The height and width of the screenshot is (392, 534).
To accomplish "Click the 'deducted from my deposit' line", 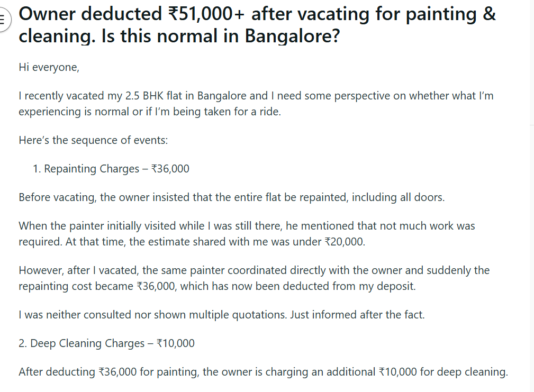I will (218, 286).
